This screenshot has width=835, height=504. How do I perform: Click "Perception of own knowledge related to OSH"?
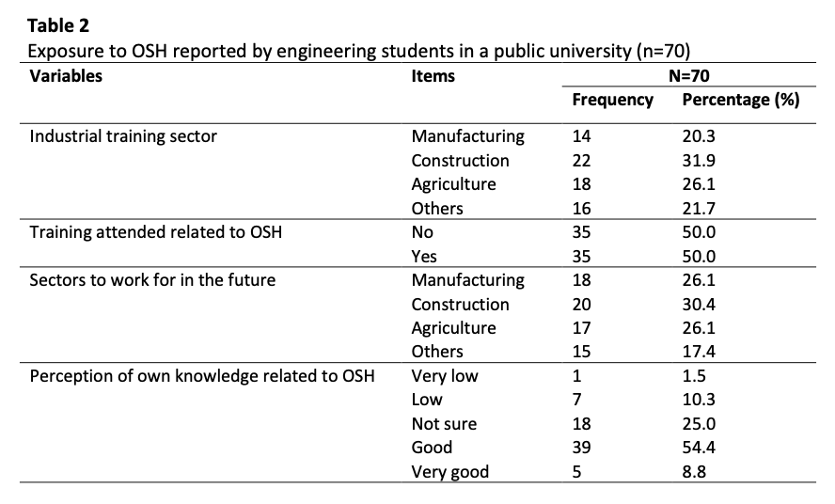(202, 376)
